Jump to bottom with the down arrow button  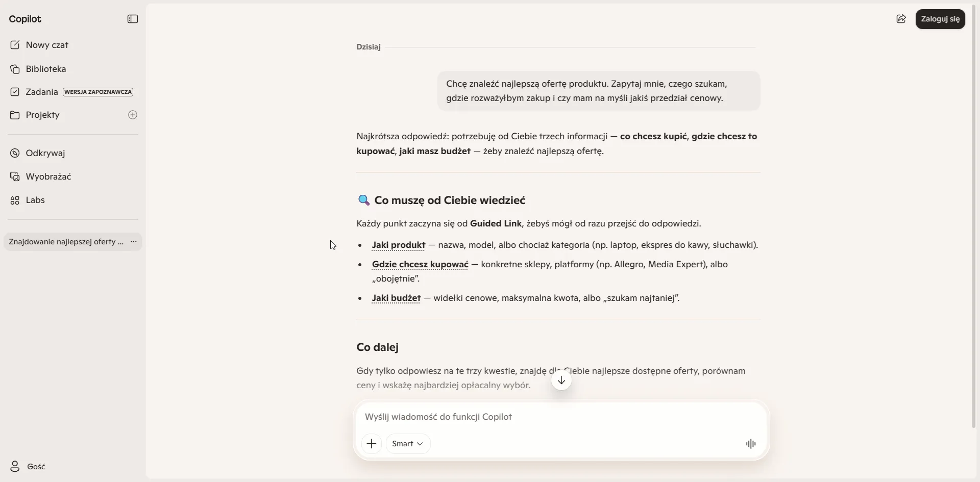[561, 380]
